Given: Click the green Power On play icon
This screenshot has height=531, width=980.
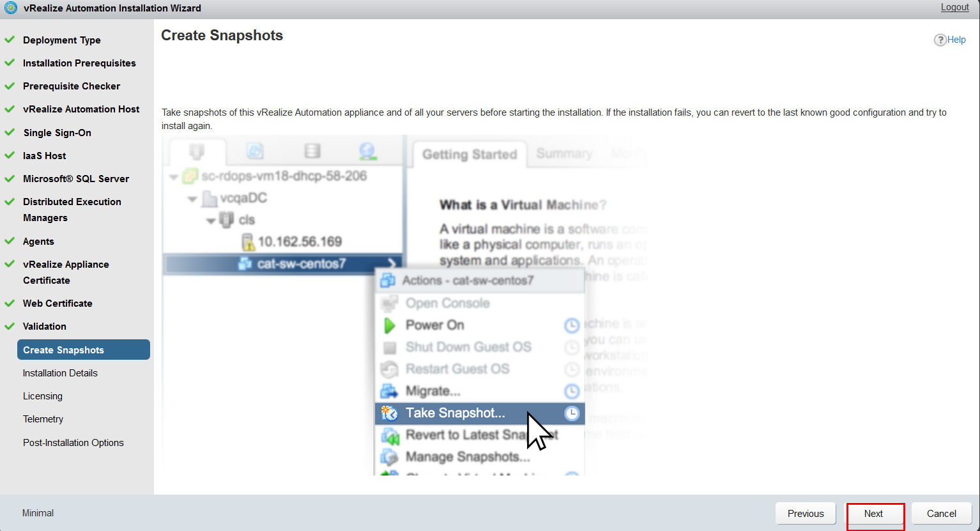Looking at the screenshot, I should pyautogui.click(x=389, y=325).
